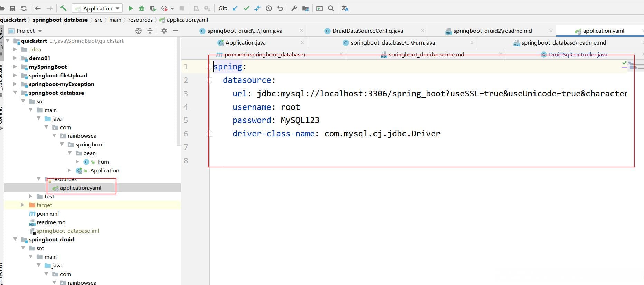The height and width of the screenshot is (285, 644).
Task: Click the Stop square icon
Action: point(182,8)
